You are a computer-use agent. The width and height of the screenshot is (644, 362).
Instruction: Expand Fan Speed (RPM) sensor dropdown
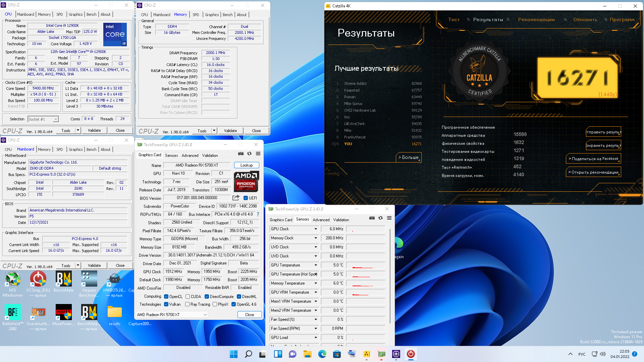click(x=316, y=328)
